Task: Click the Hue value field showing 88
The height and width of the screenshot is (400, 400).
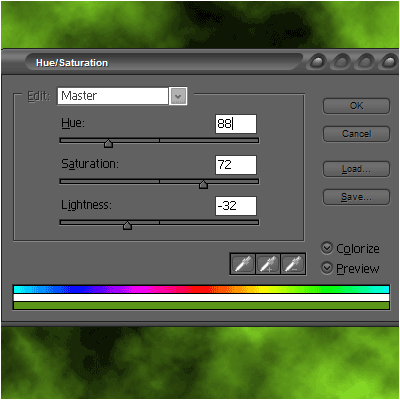Action: click(x=236, y=124)
